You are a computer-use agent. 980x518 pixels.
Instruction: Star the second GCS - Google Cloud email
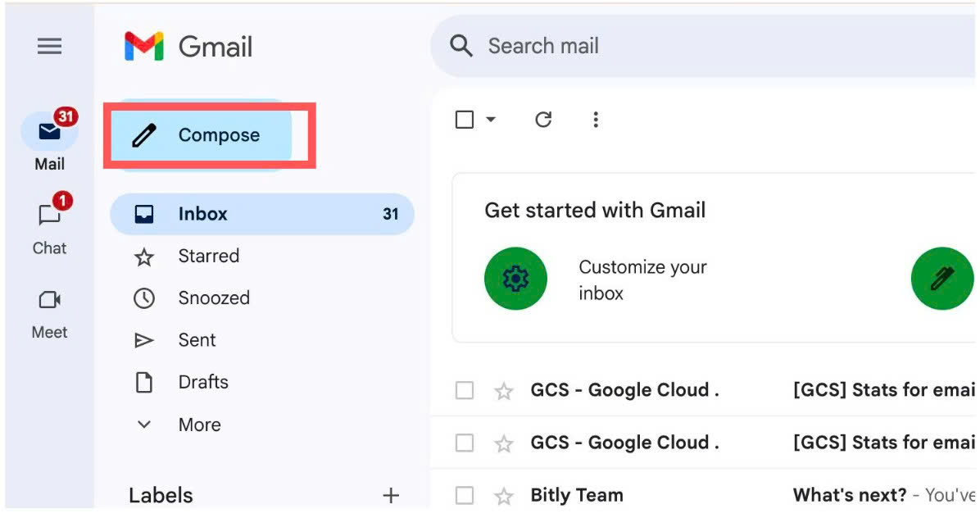pyautogui.click(x=504, y=443)
